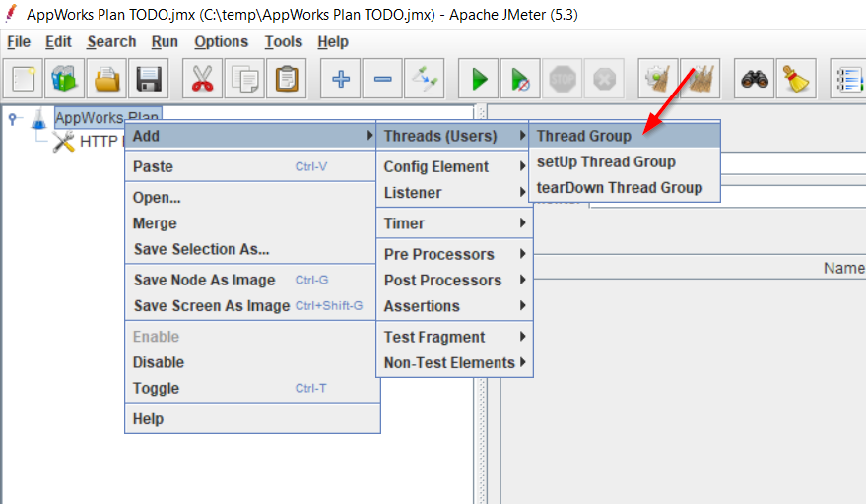This screenshot has width=866, height=504.
Task: Choose Disable in the context menu
Action: tap(159, 362)
